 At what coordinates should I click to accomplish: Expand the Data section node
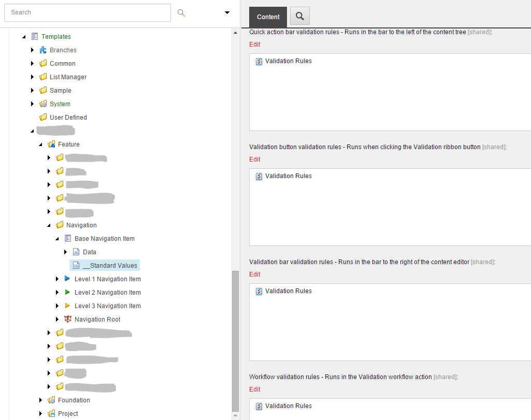pos(66,252)
